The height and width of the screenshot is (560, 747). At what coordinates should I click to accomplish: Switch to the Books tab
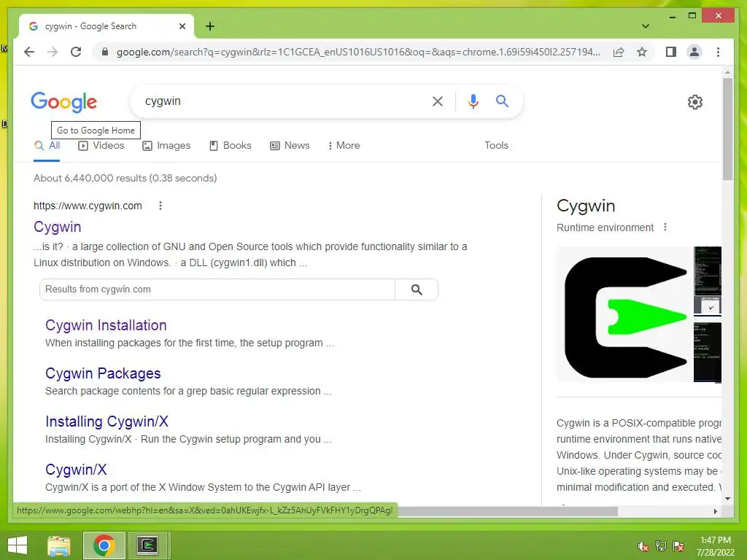pos(230,146)
